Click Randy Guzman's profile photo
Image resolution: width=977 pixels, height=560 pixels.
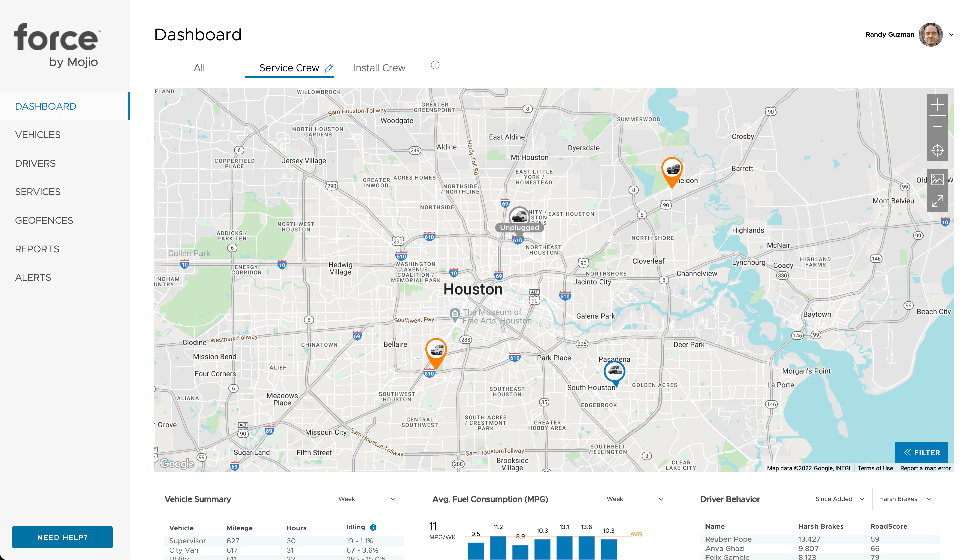pos(930,35)
